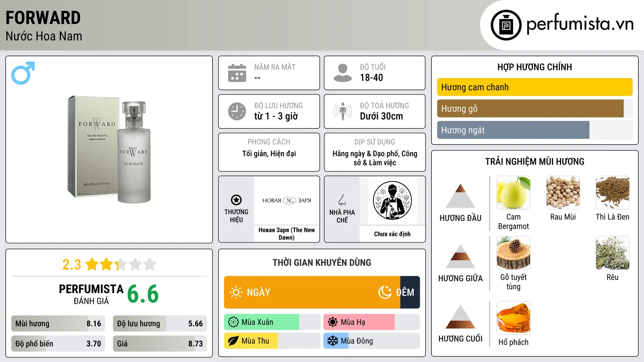Click the Mùi hương 8.16 score bar
This screenshot has height=362, width=644.
click(58, 324)
